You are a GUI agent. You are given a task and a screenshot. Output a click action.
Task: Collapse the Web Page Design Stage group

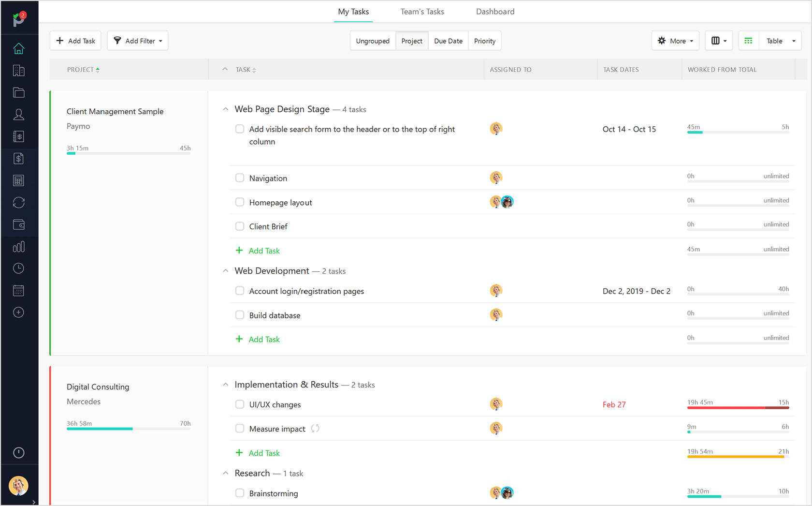coord(225,109)
